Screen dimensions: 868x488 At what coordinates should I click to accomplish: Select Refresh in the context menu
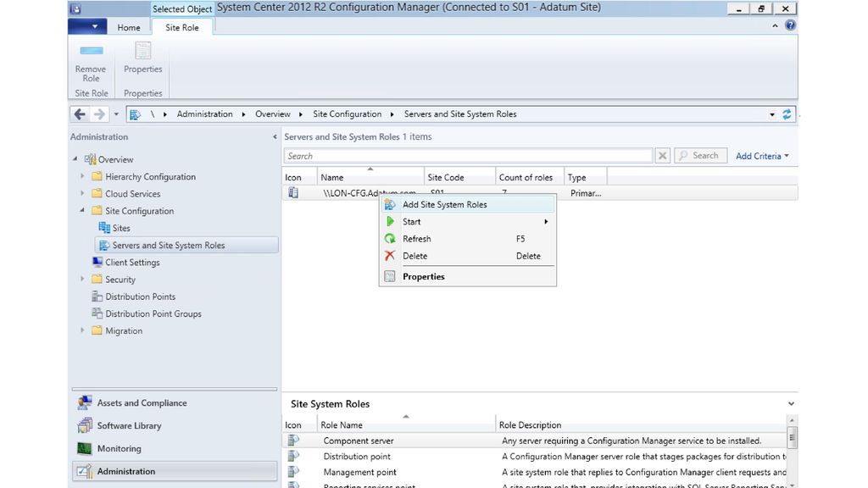click(x=468, y=238)
